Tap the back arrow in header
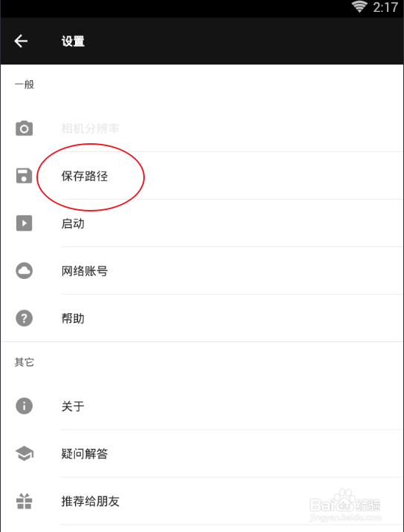 (21, 41)
